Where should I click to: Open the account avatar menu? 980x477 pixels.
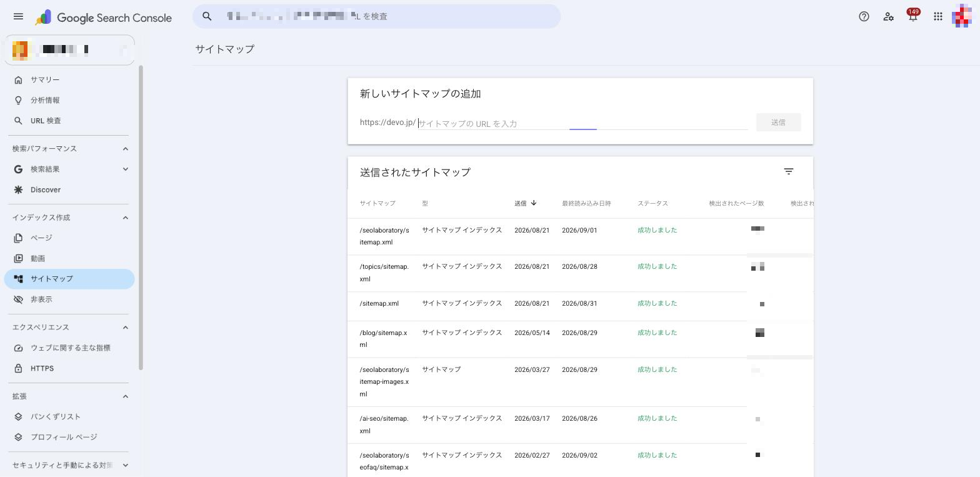962,16
